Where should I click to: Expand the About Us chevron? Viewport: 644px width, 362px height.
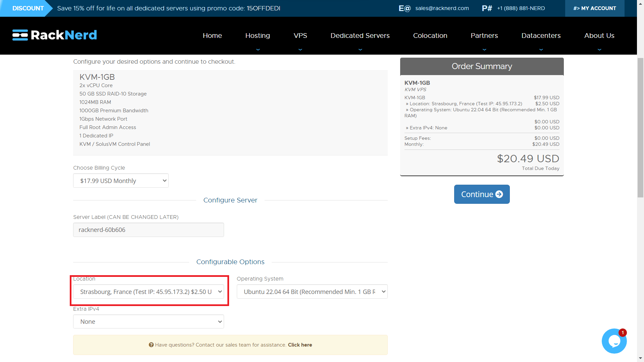pos(599,50)
